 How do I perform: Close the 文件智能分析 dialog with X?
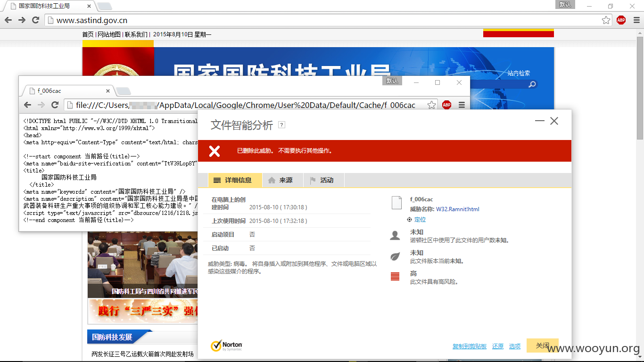[x=554, y=121]
